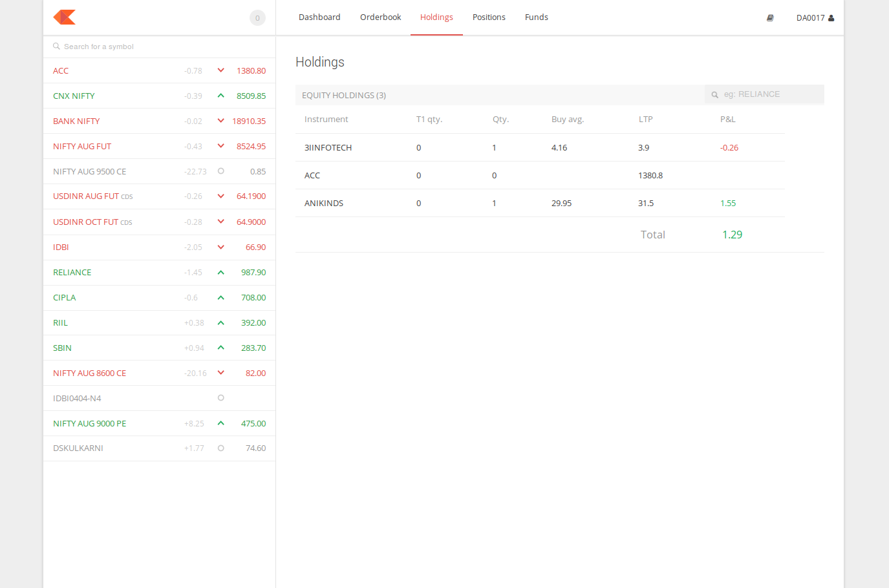This screenshot has width=889, height=588.
Task: Click the magnifier icon in the holdings search box
Action: click(x=714, y=94)
